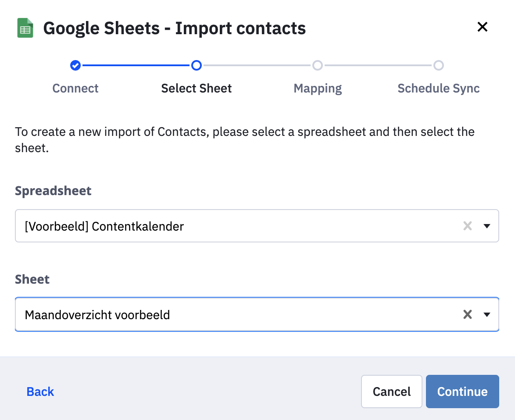This screenshot has height=420, width=515.
Task: Select the Select Sheet step label
Action: tap(197, 88)
